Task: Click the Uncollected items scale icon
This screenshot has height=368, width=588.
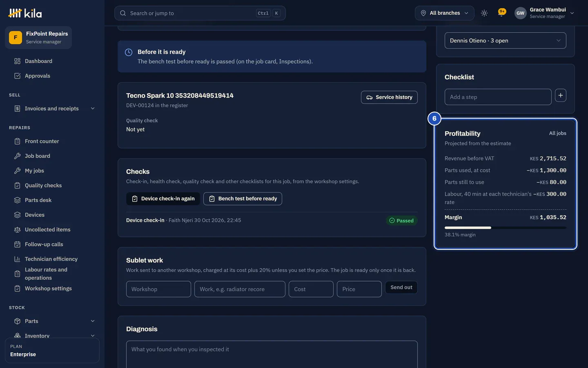Action: [17, 229]
